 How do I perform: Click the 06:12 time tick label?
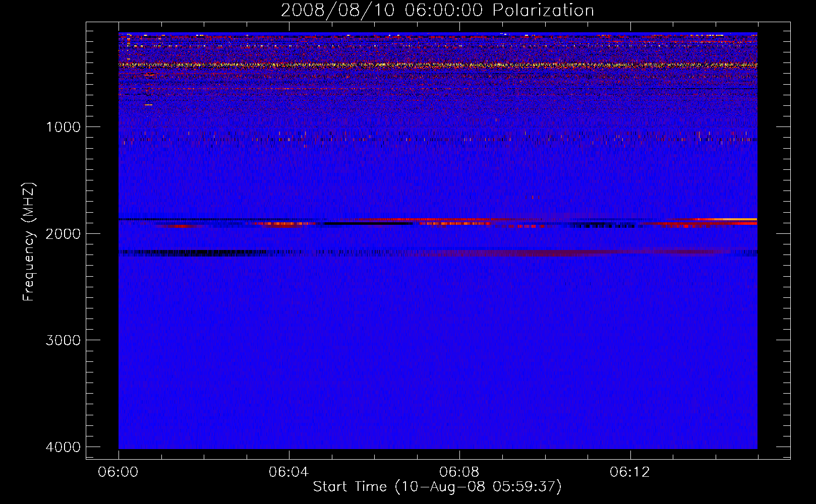630,472
